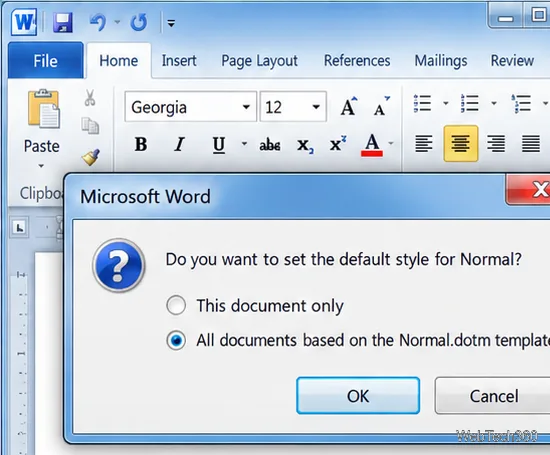This screenshot has width=550, height=455.
Task: Redo the last action
Action: (139, 22)
